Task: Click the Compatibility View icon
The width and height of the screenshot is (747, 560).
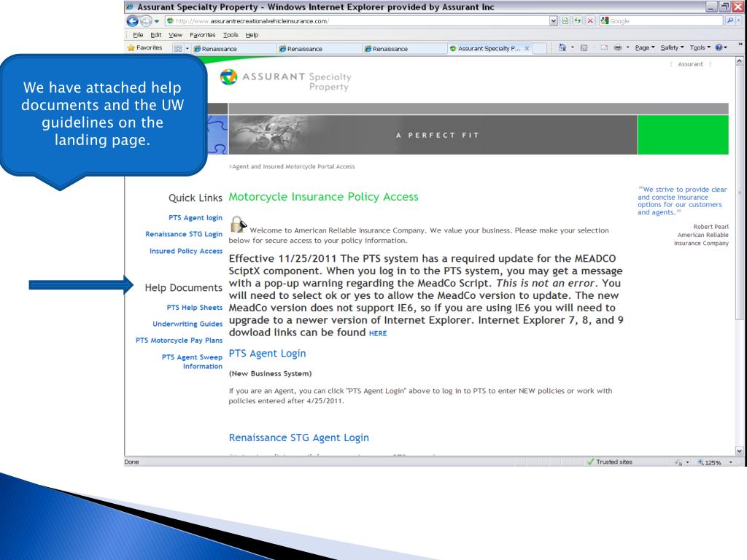Action: click(565, 21)
